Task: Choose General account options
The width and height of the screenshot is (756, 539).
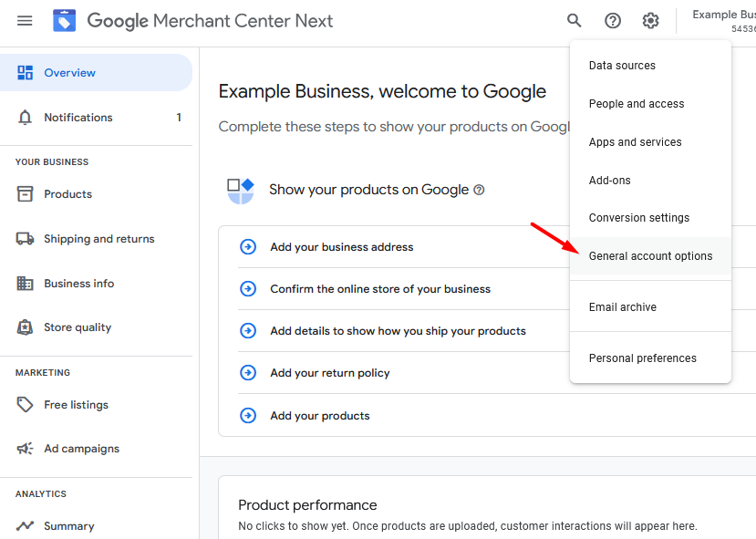Action: pos(650,256)
